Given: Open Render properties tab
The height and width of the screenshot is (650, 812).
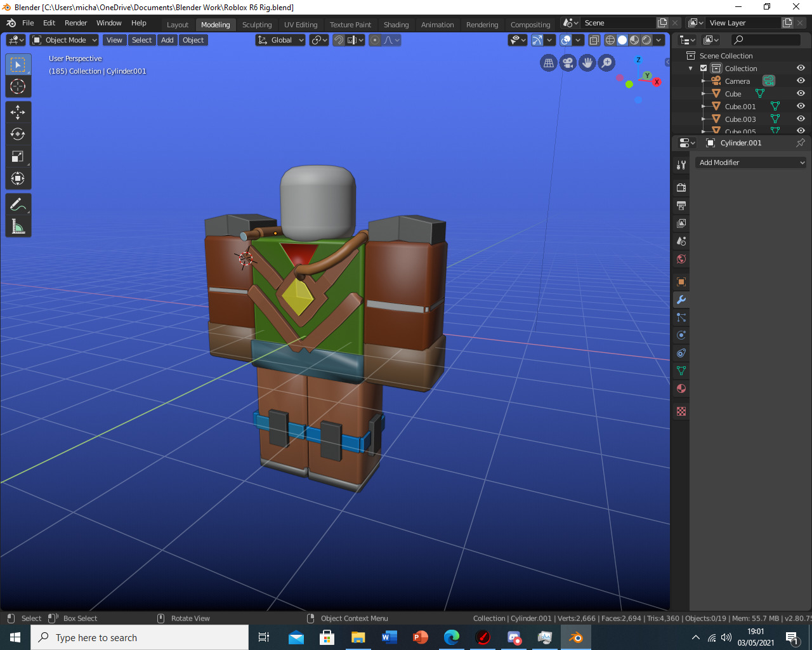Looking at the screenshot, I should 681,188.
